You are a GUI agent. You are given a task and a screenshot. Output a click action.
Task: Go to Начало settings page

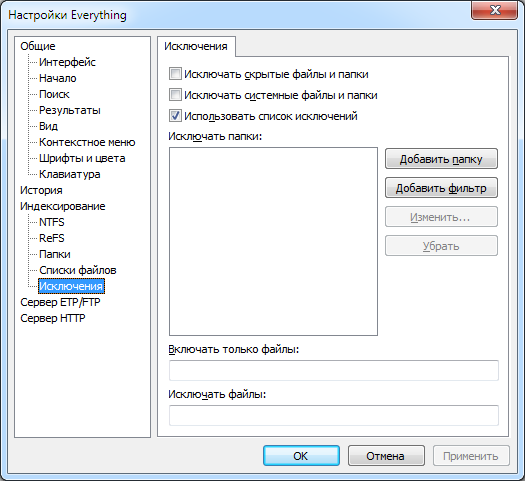(58, 78)
